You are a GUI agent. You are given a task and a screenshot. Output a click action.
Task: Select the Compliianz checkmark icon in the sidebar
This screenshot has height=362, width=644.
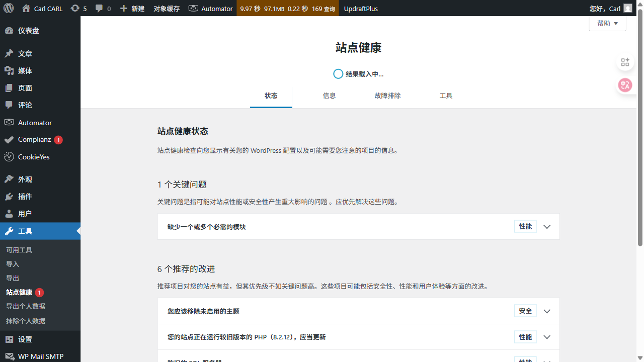8,139
